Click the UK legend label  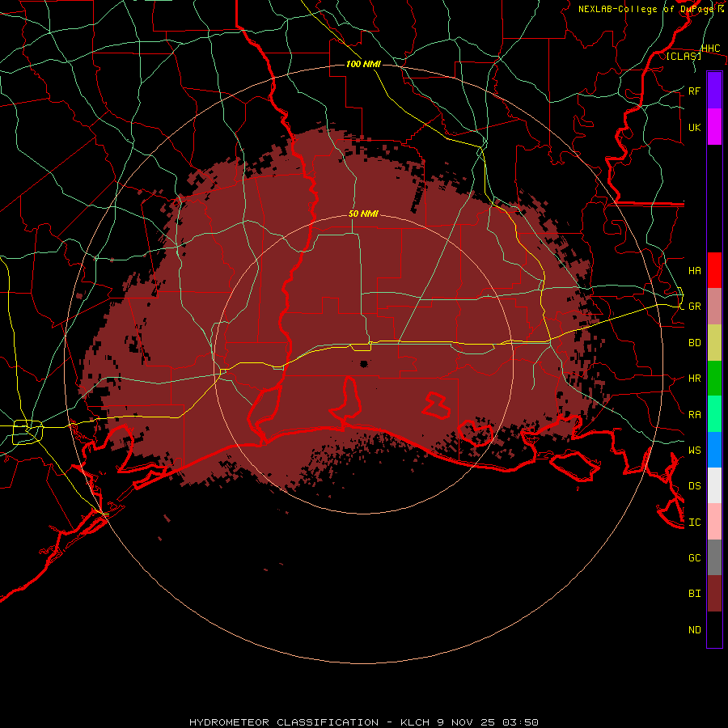tap(694, 127)
